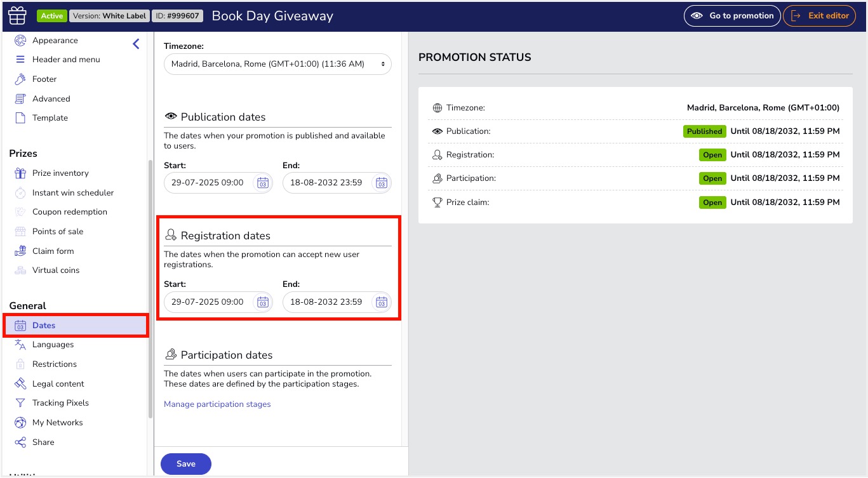Open calendar picker for Registration start date

tap(262, 302)
